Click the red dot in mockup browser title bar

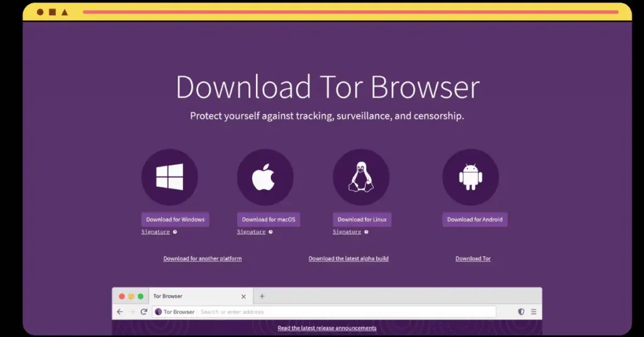(122, 296)
